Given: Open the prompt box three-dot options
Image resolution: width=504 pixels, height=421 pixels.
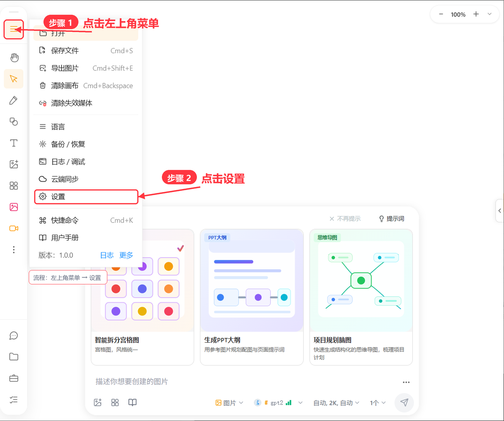Looking at the screenshot, I should [x=406, y=382].
